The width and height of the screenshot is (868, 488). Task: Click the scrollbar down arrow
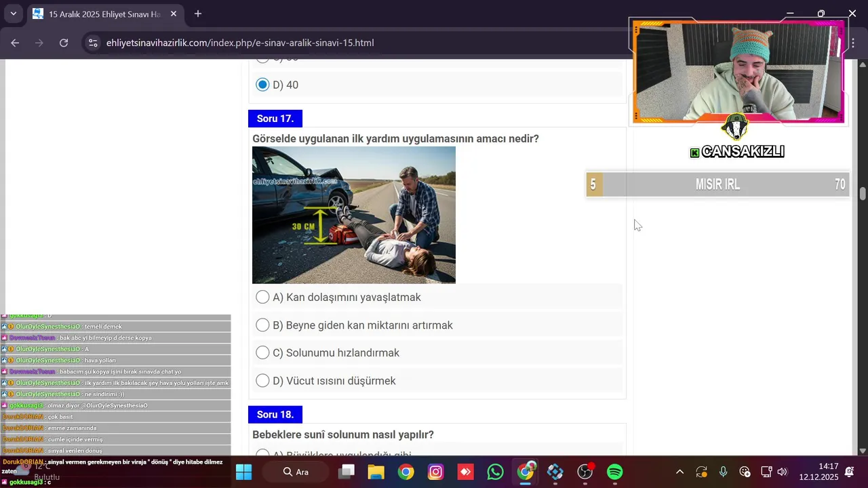click(x=863, y=451)
